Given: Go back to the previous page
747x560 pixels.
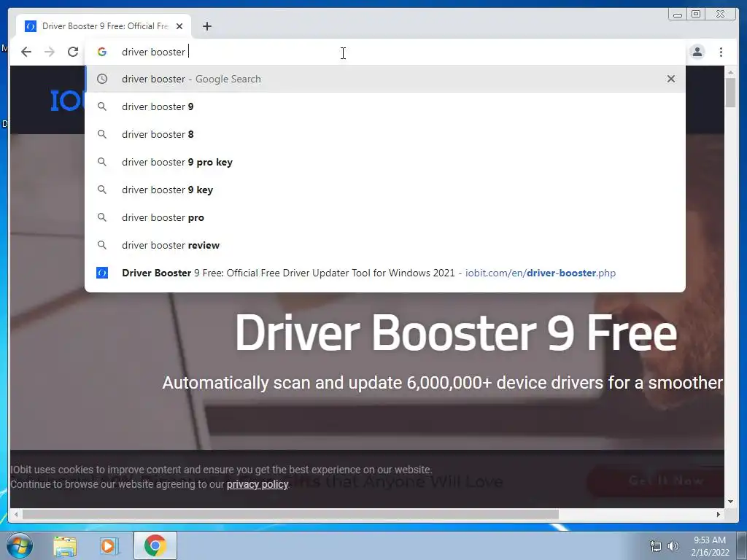Looking at the screenshot, I should [x=26, y=52].
